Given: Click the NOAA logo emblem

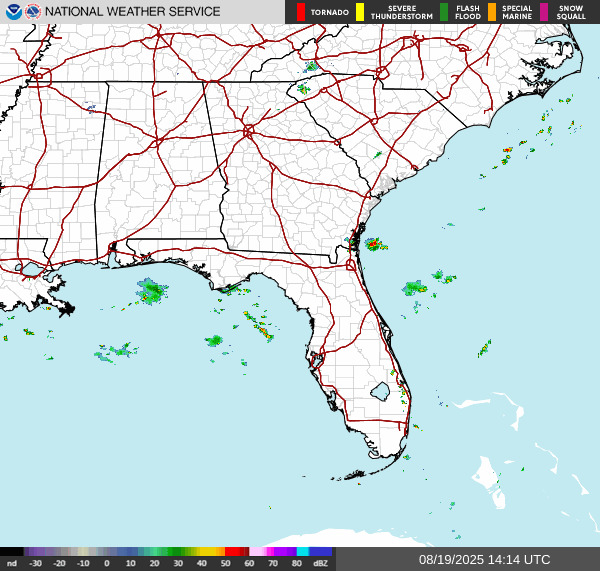Looking at the screenshot, I should 13,12.
